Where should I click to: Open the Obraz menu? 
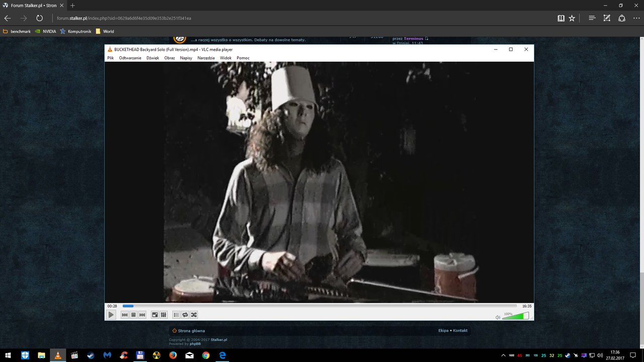point(170,58)
